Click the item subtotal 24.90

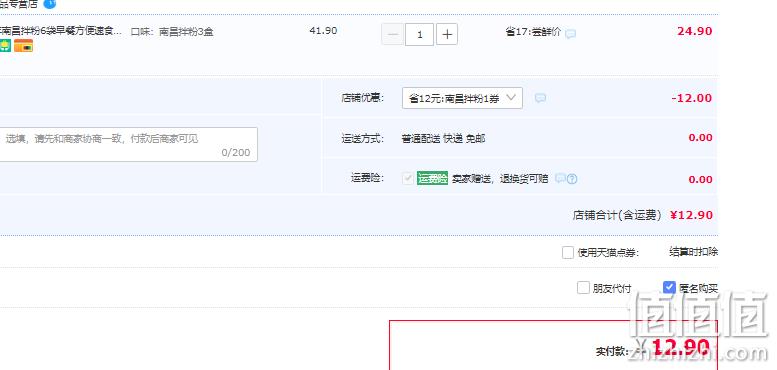(695, 31)
